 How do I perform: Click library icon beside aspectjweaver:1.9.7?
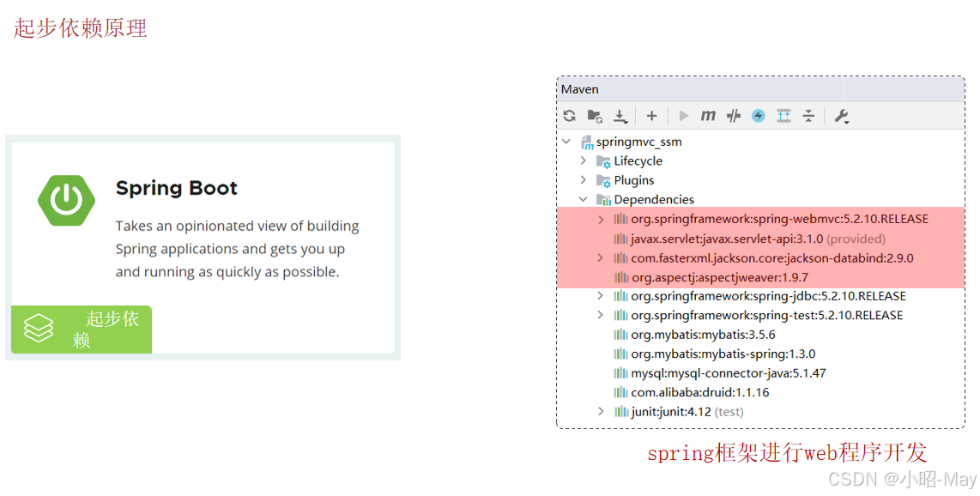[620, 277]
